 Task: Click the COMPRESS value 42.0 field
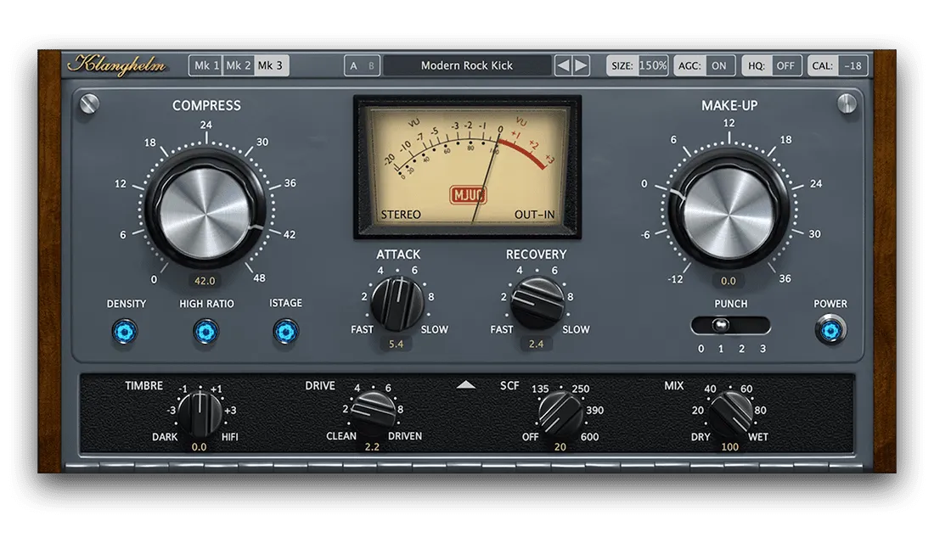point(205,281)
